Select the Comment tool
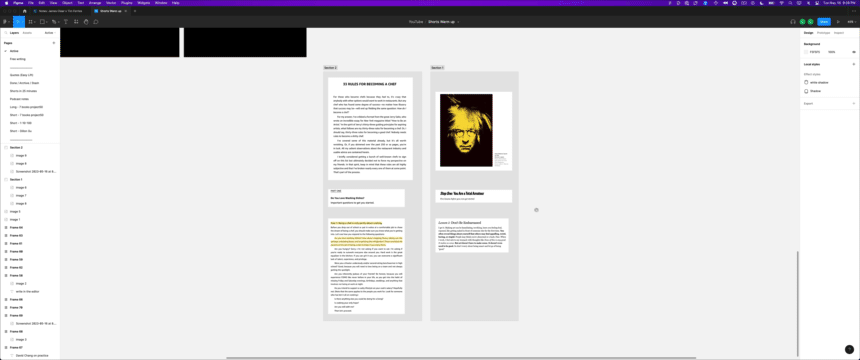The image size is (860, 360). click(96, 22)
